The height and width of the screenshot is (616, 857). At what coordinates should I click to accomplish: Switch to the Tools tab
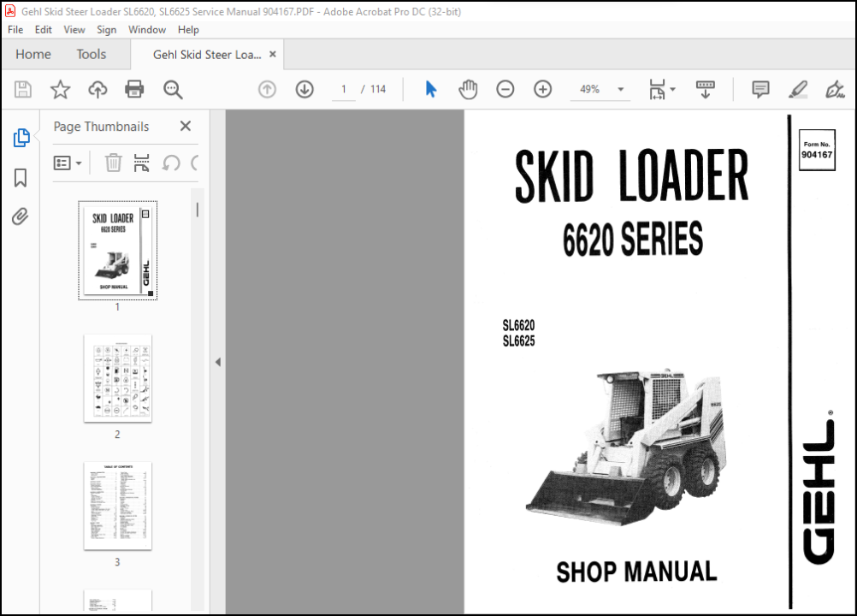(x=92, y=55)
